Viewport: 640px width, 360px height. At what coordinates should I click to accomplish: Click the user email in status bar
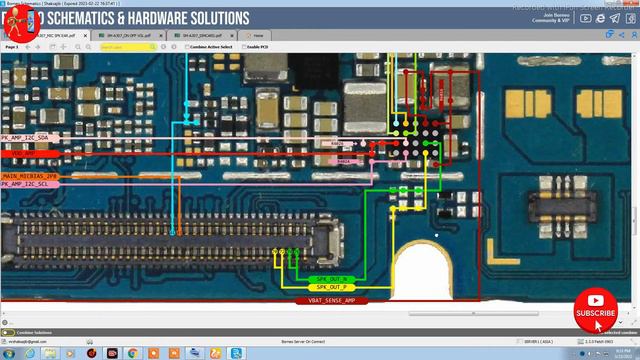coord(27,342)
